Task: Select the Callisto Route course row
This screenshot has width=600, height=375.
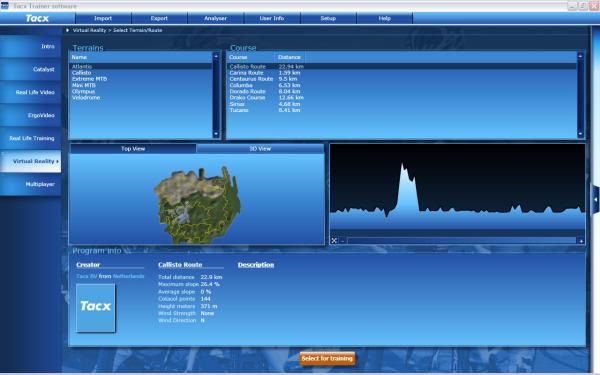Action: [x=402, y=67]
